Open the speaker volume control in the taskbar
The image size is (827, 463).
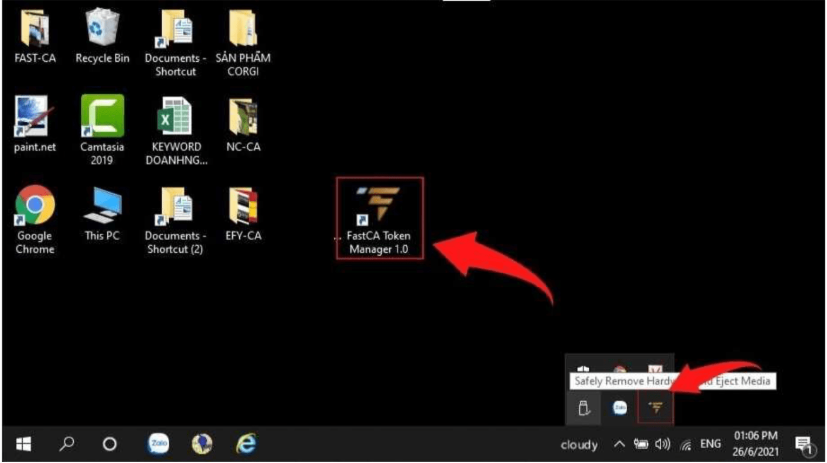point(662,444)
